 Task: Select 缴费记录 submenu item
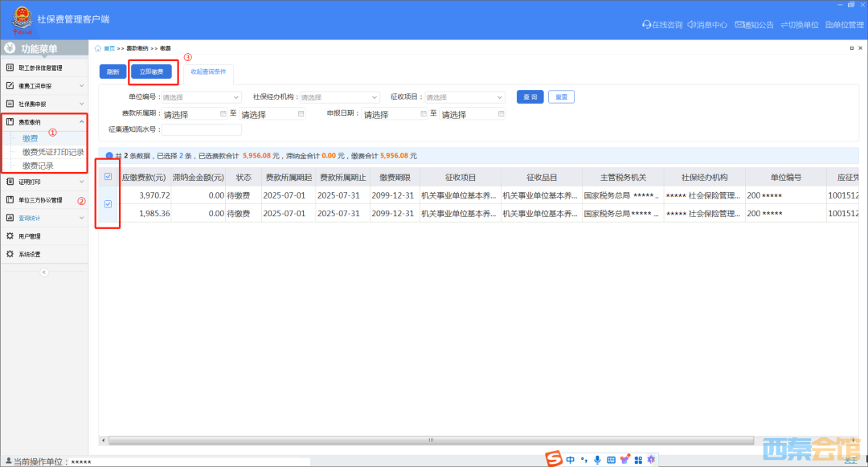click(x=38, y=166)
